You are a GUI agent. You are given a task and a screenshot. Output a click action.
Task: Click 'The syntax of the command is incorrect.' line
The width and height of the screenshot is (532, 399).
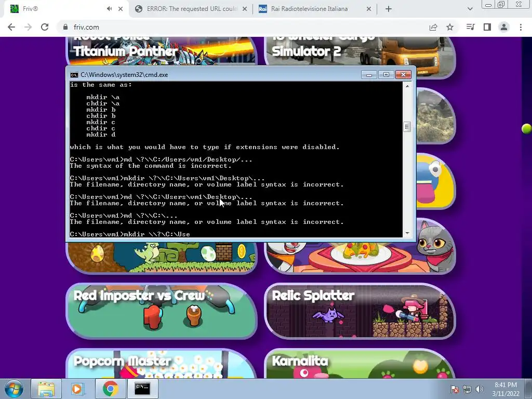[151, 166]
